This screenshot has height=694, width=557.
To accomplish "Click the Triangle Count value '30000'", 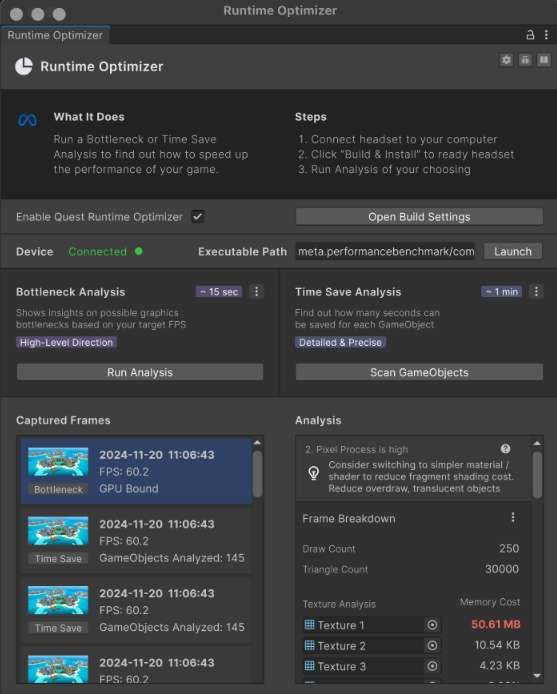I will coord(502,569).
